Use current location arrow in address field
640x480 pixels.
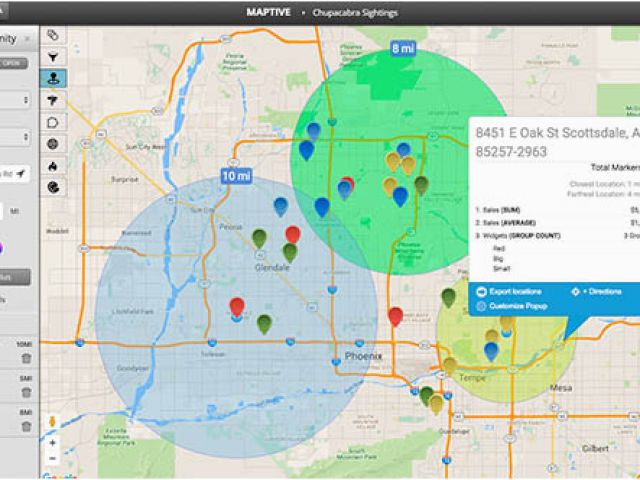click(21, 174)
